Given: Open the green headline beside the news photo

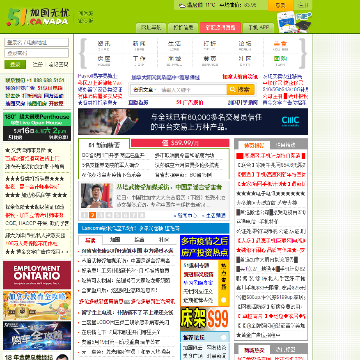Looking at the screenshot, I should (169, 187).
